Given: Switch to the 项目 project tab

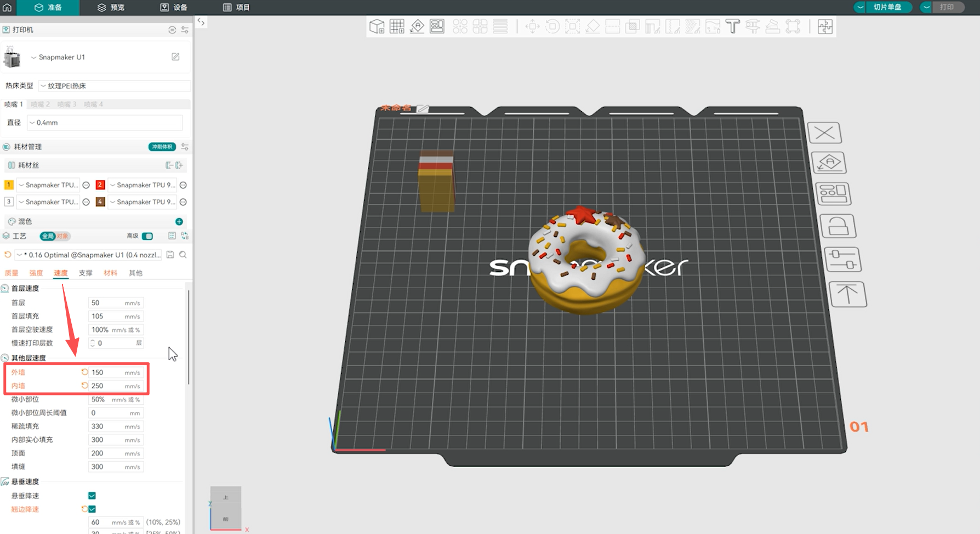Looking at the screenshot, I should click(x=237, y=7).
